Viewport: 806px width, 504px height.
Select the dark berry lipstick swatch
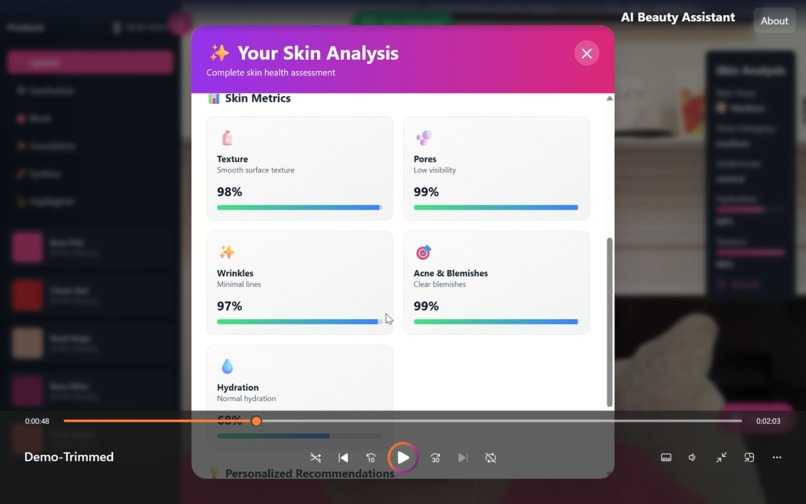coord(27,391)
